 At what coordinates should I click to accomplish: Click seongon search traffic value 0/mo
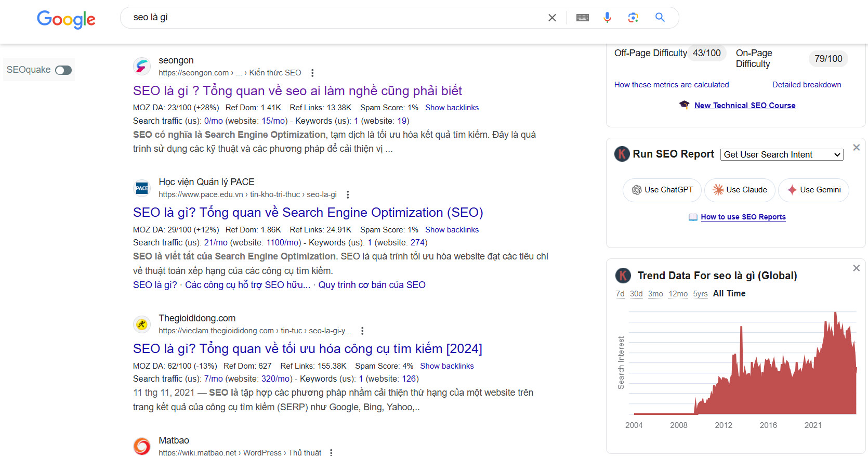tap(214, 121)
